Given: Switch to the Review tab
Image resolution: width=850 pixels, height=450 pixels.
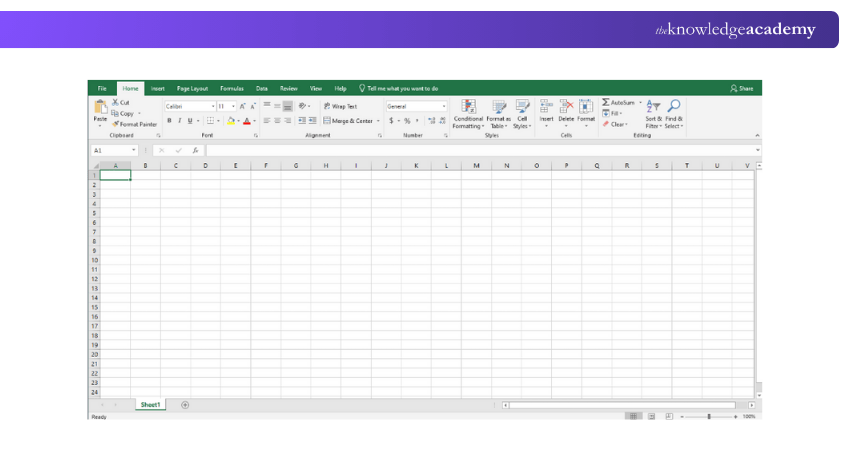Looking at the screenshot, I should click(x=288, y=88).
